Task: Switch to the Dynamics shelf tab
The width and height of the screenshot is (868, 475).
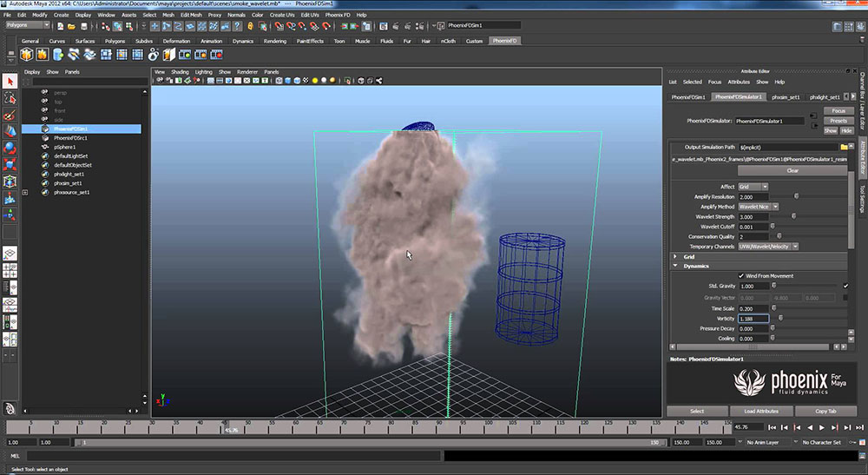Action: [x=242, y=41]
